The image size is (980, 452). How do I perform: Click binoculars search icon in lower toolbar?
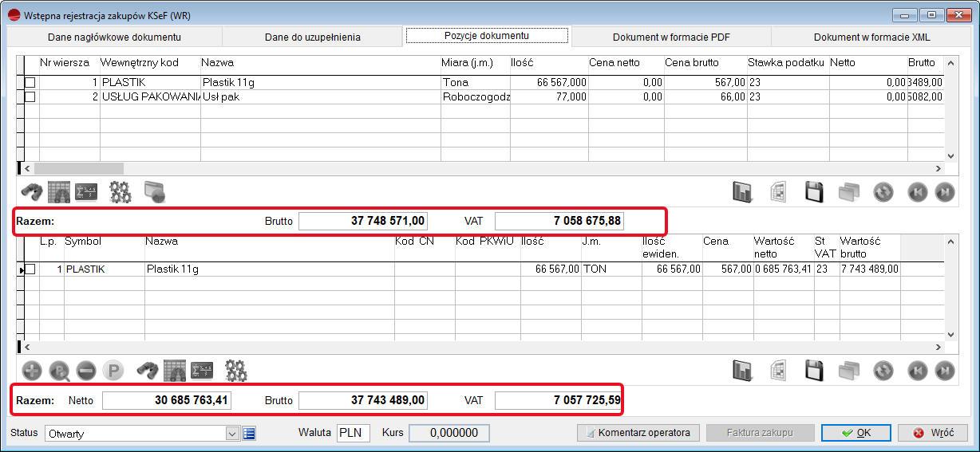[148, 370]
